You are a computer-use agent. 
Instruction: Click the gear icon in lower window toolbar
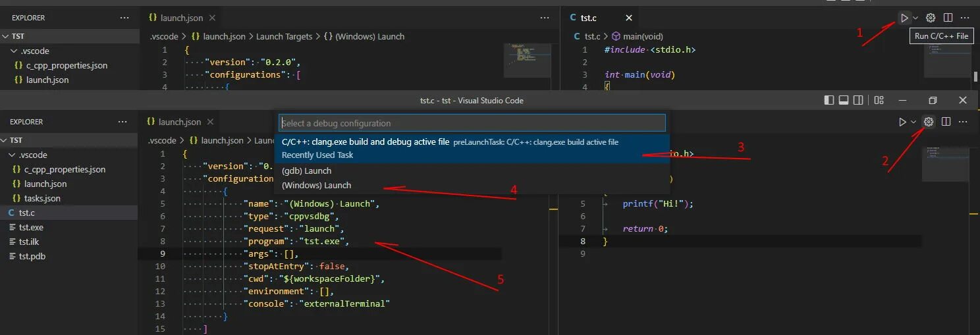tap(929, 122)
